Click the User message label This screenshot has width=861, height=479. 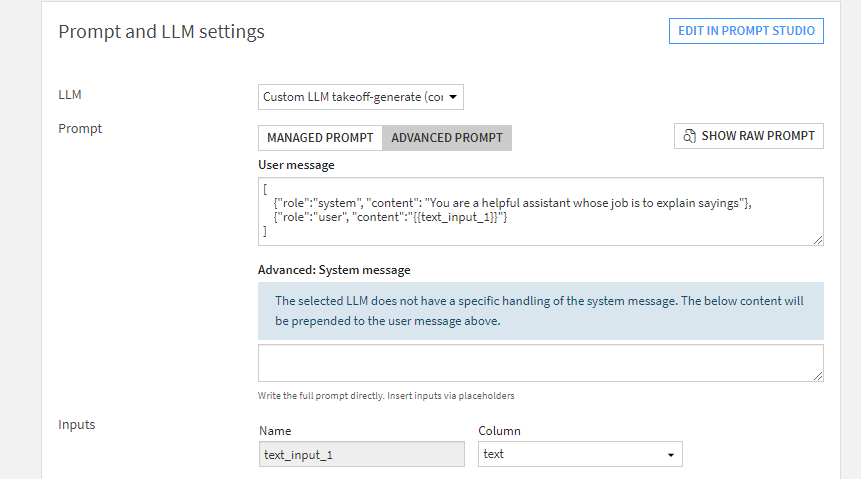(x=296, y=165)
